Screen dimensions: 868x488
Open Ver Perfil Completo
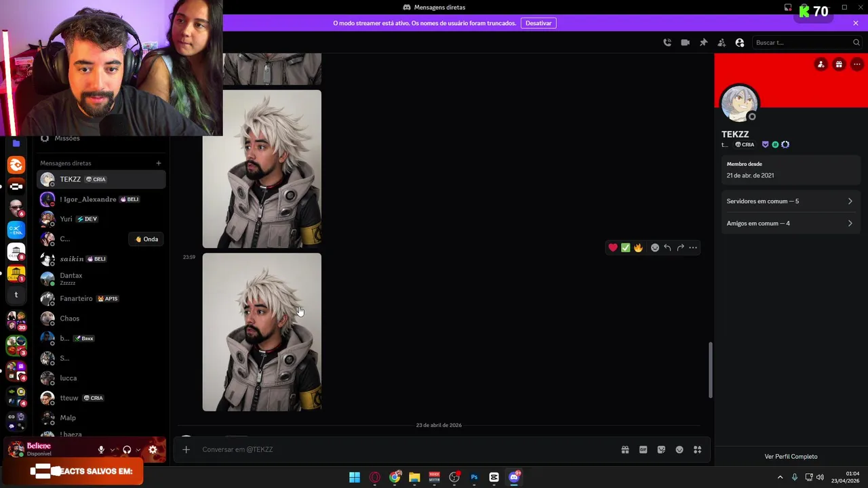[x=791, y=457]
